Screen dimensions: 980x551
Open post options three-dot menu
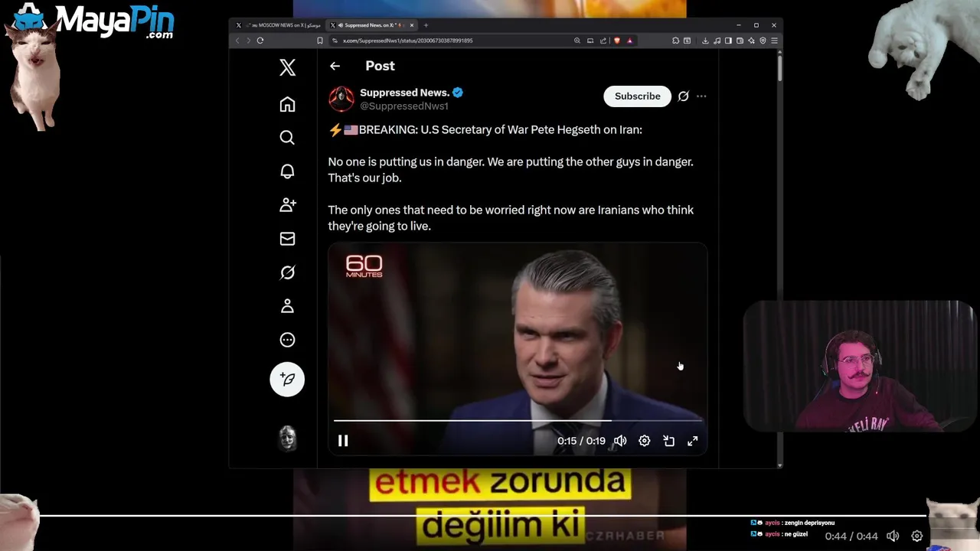click(x=701, y=96)
